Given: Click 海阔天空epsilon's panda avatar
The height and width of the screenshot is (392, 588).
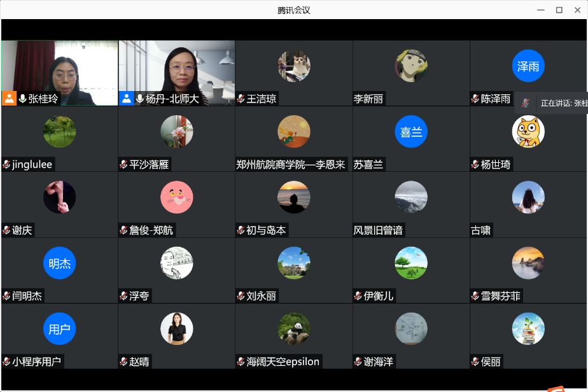Looking at the screenshot, I should [x=294, y=328].
